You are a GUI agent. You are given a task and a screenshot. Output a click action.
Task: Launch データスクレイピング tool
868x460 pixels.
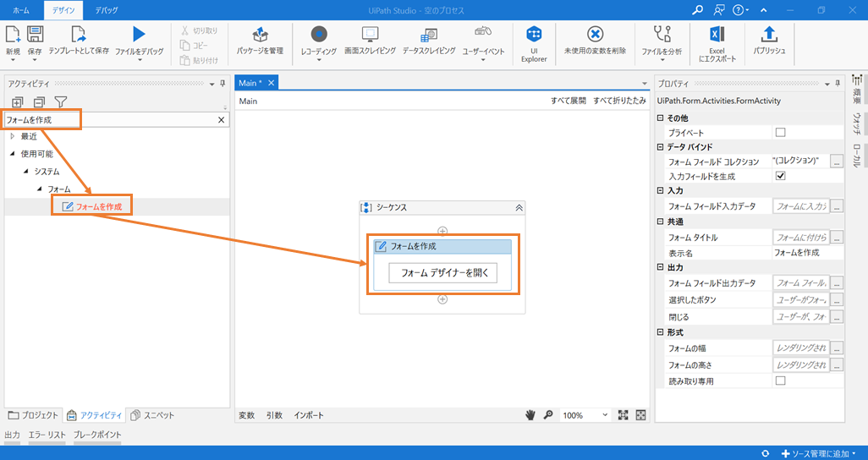429,35
